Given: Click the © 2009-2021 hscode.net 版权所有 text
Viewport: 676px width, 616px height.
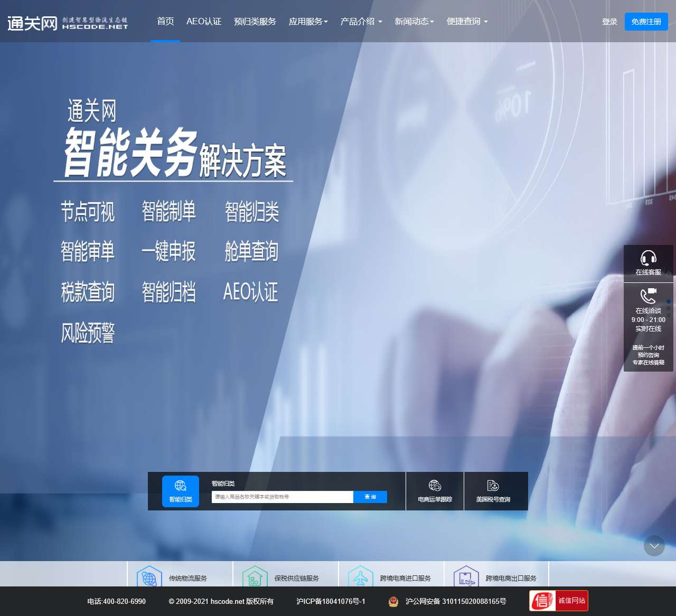Looking at the screenshot, I should pos(221,601).
